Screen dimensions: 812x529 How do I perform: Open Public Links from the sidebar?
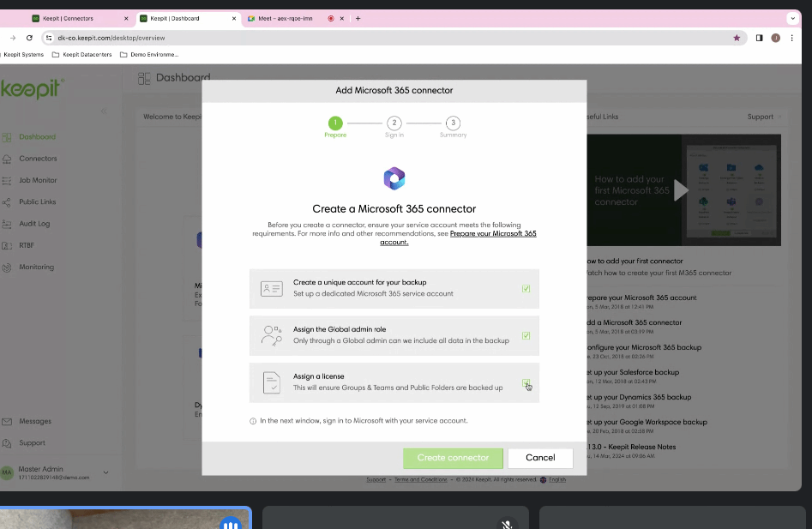[37, 202]
